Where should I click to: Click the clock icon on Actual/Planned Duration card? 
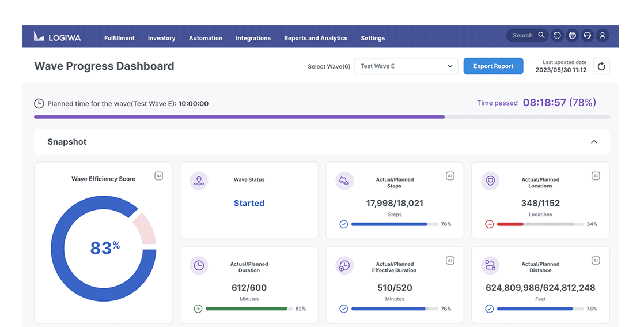[199, 265]
